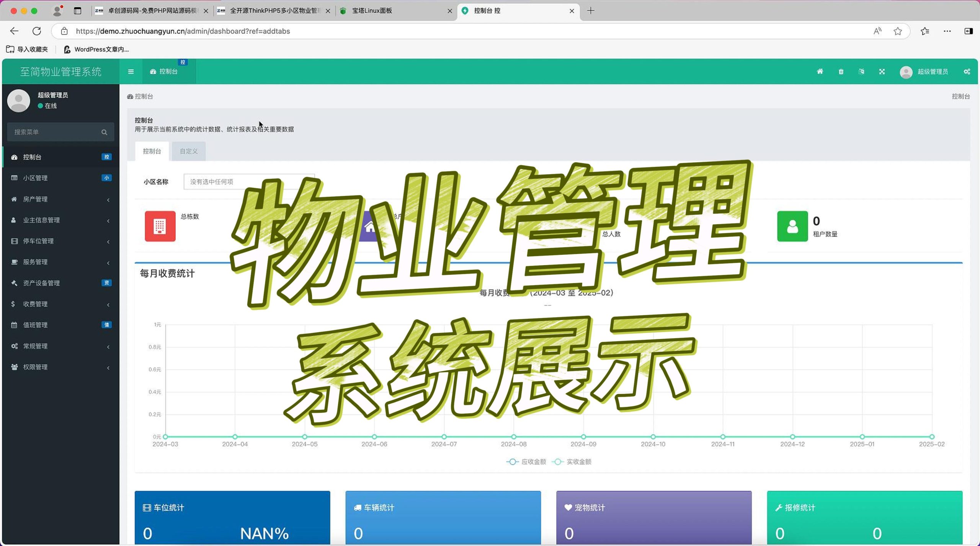The image size is (980, 546).
Task: Open the 小区名称 select dropdown
Action: coord(249,182)
